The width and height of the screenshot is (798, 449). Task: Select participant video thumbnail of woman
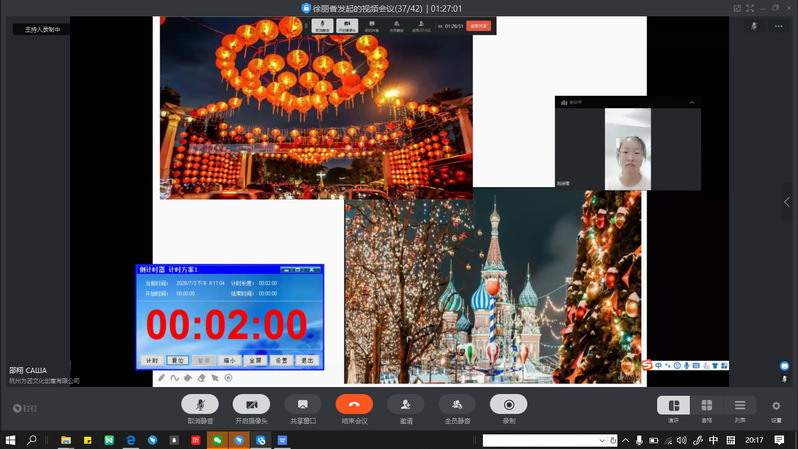628,149
